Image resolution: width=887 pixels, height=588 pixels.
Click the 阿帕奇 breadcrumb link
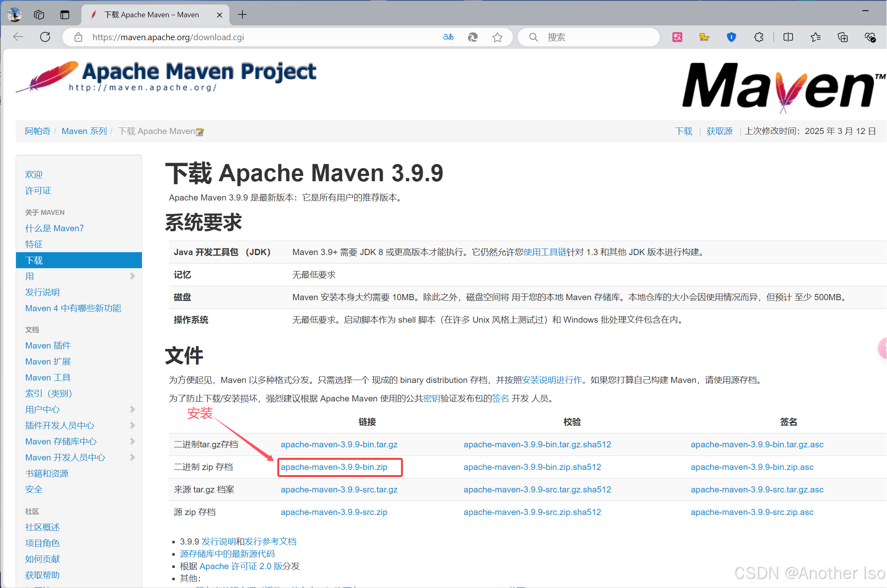(37, 131)
